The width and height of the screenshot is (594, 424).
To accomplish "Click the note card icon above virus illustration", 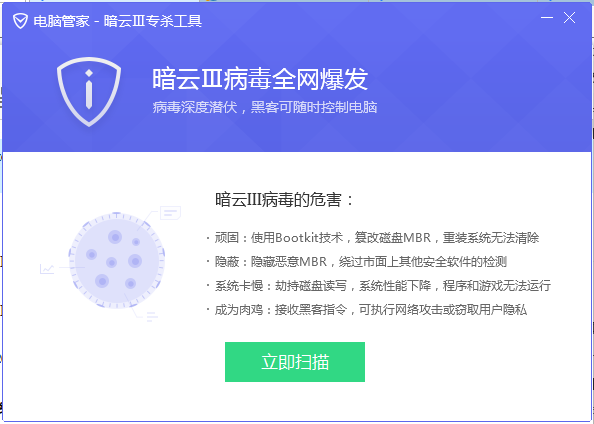I will pos(170,213).
